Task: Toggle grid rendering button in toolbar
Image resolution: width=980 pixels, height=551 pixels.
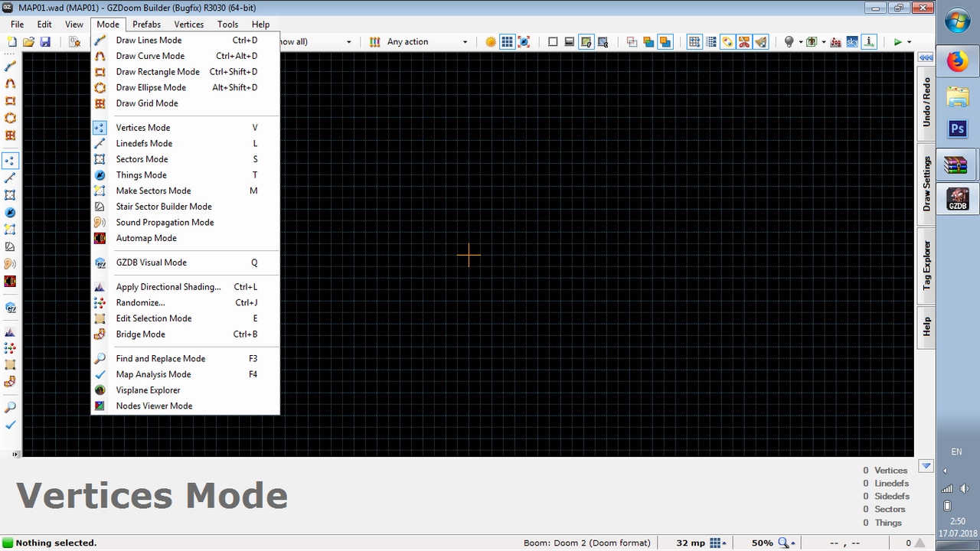Action: tap(507, 41)
